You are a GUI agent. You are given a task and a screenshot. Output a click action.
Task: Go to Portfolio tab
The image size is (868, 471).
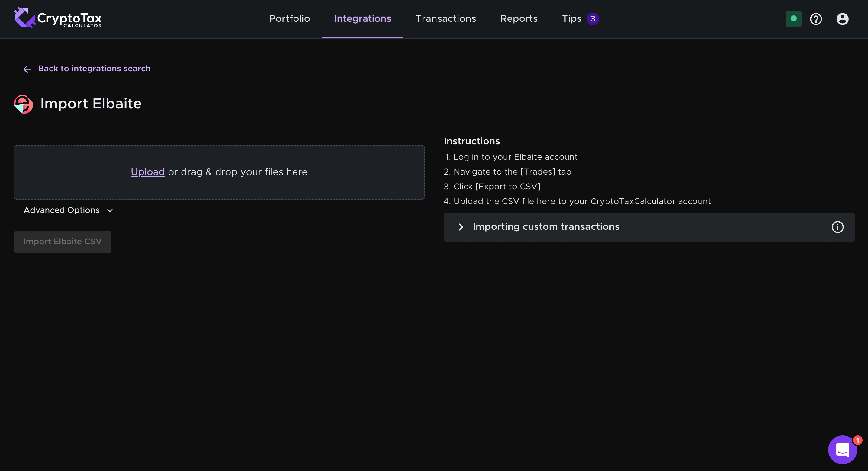tap(289, 18)
